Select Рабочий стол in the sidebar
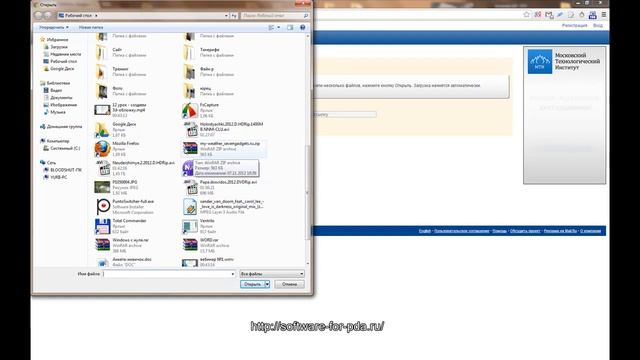The height and width of the screenshot is (360, 640). [60, 61]
